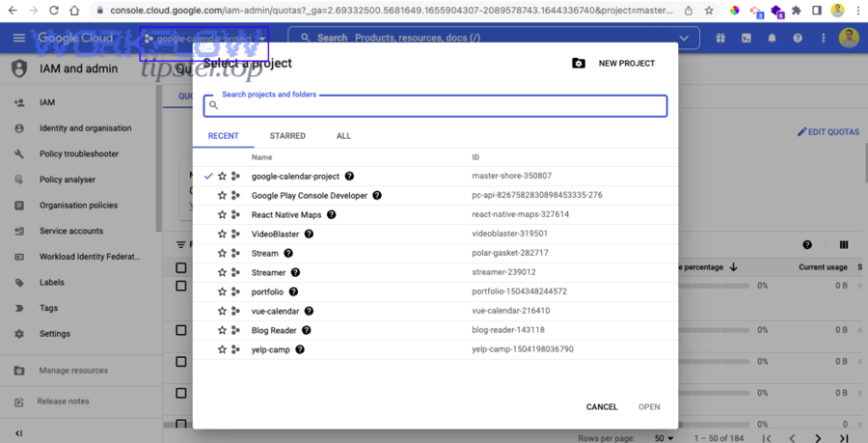Go to the browser home page
Image resolution: width=868 pixels, height=443 pixels.
coord(74,10)
